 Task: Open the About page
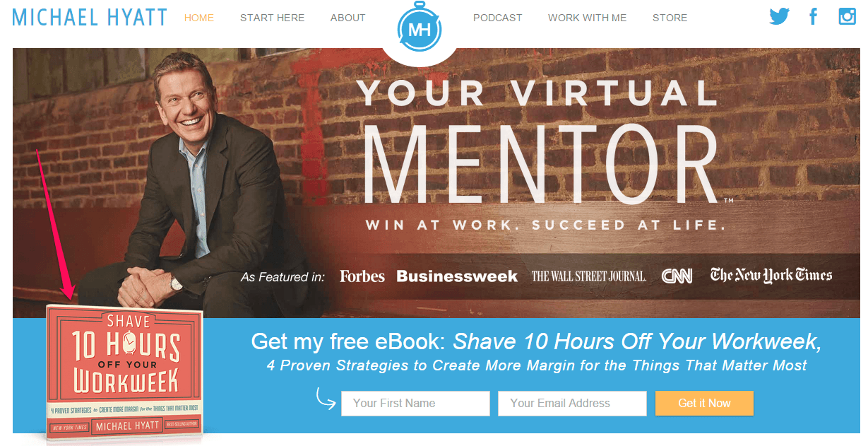(x=348, y=18)
